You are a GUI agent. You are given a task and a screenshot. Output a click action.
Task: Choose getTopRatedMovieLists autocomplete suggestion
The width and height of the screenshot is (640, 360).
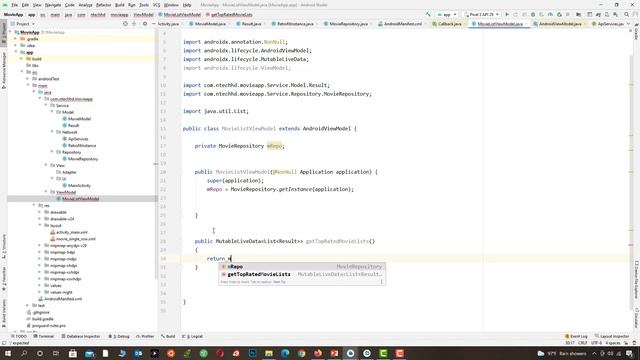[x=302, y=274]
